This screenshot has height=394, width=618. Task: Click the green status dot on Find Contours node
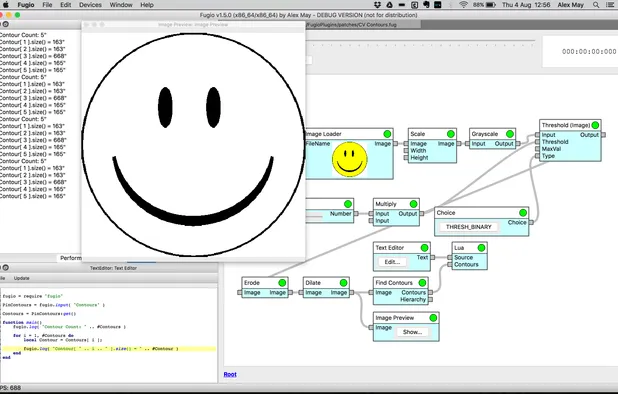(422, 283)
